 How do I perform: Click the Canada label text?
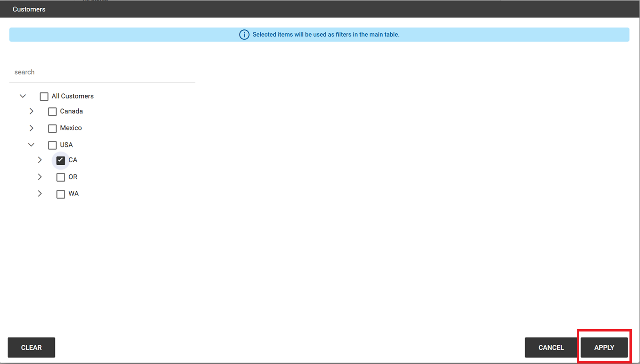click(x=71, y=111)
